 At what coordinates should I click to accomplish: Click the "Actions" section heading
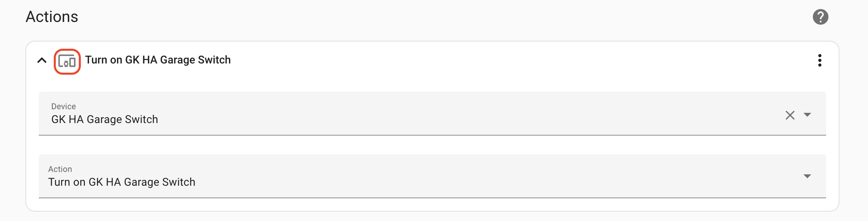(x=52, y=17)
